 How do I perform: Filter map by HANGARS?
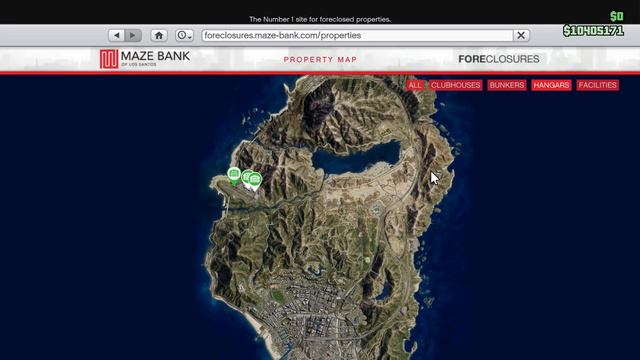click(551, 85)
